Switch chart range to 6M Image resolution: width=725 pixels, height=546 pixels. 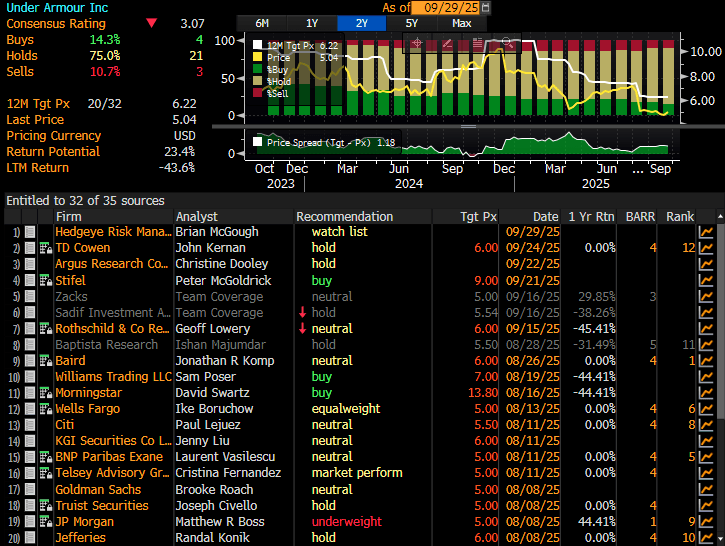tap(262, 23)
